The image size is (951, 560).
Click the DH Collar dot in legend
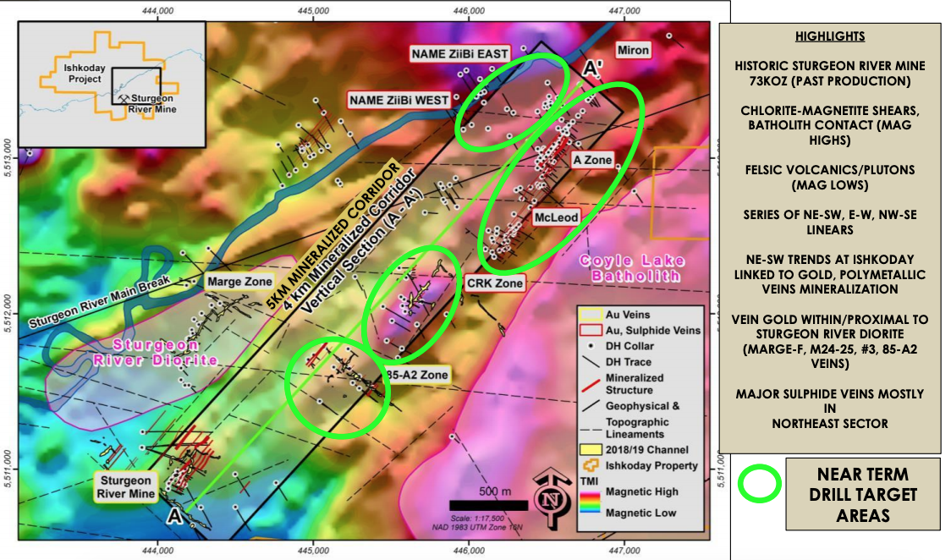591,347
